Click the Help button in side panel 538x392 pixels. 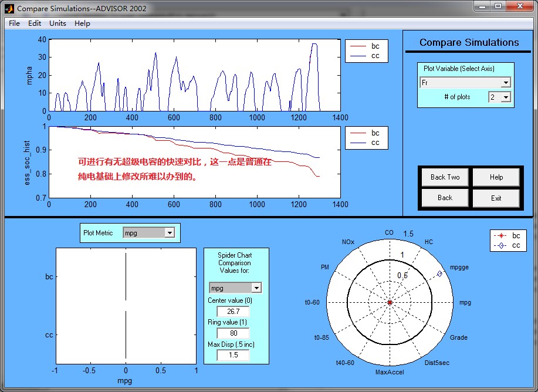(496, 177)
